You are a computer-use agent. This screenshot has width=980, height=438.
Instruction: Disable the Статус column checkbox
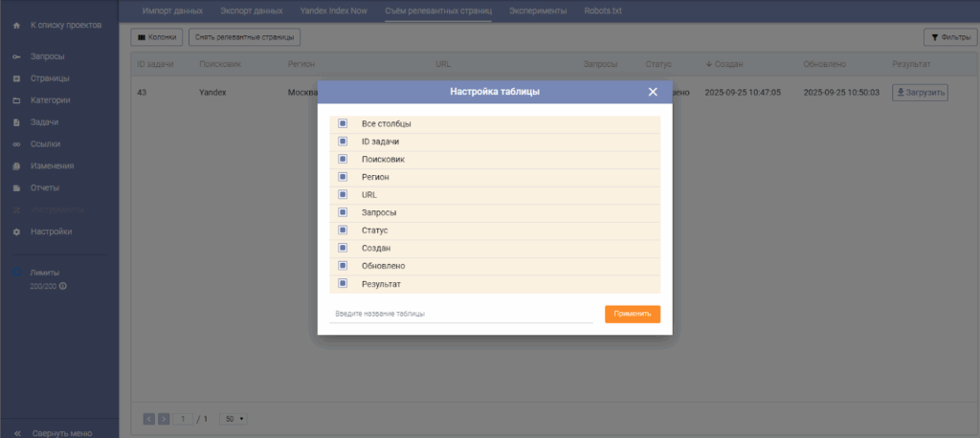click(x=343, y=230)
